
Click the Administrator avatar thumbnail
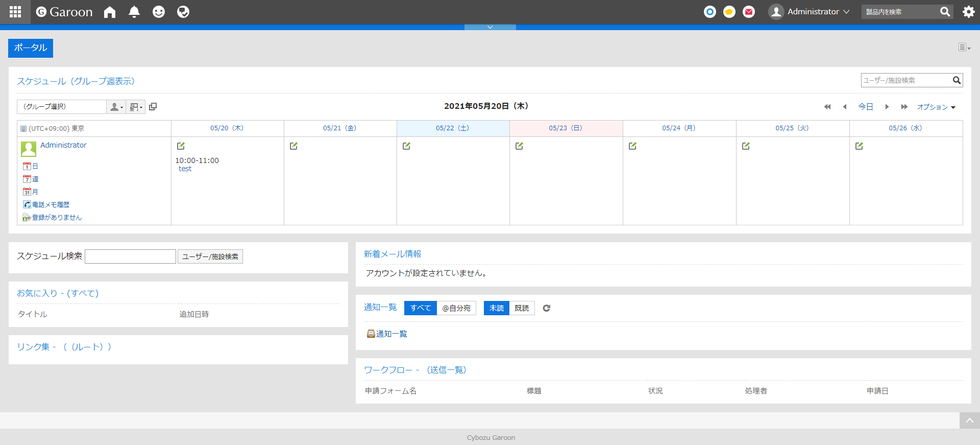point(29,149)
